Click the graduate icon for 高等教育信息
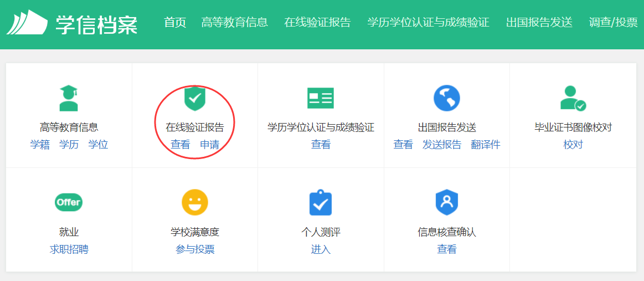 (69, 98)
